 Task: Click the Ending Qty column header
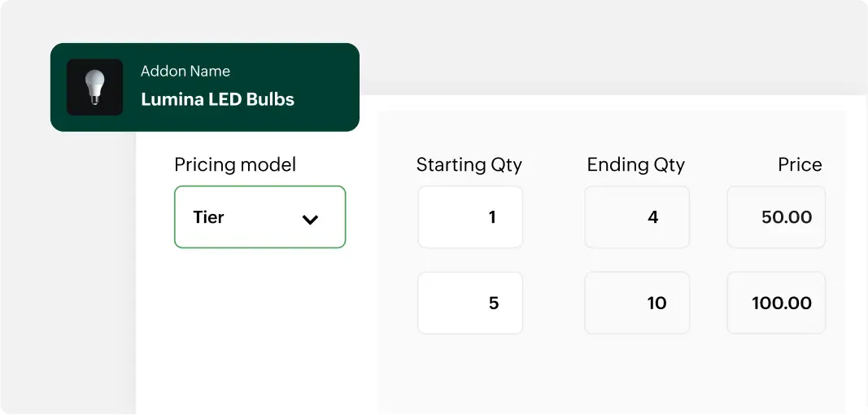(635, 165)
